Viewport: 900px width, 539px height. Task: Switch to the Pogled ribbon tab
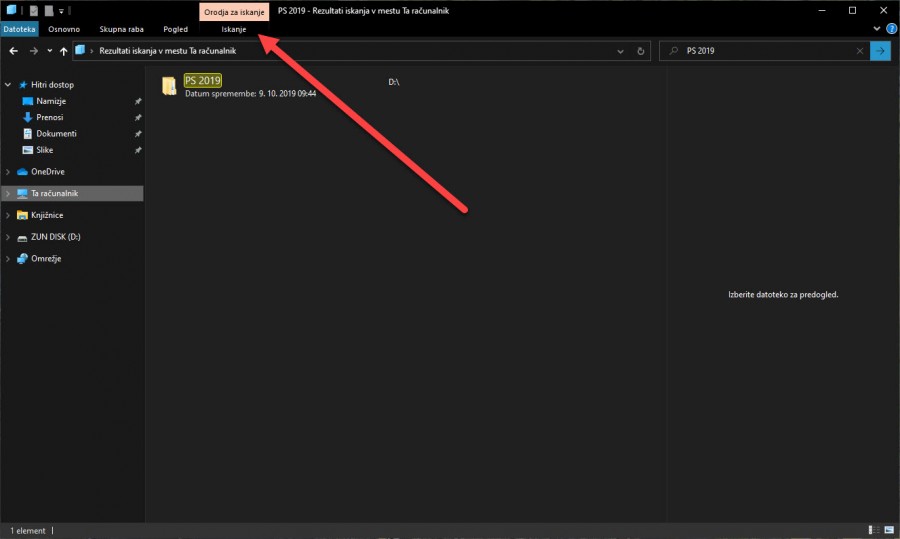click(175, 29)
